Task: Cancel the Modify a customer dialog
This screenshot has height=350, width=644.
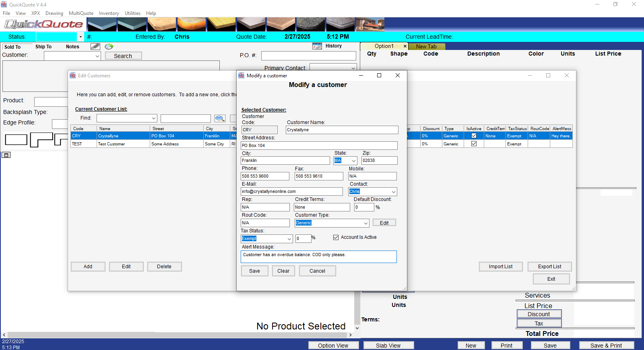Action: pos(317,271)
